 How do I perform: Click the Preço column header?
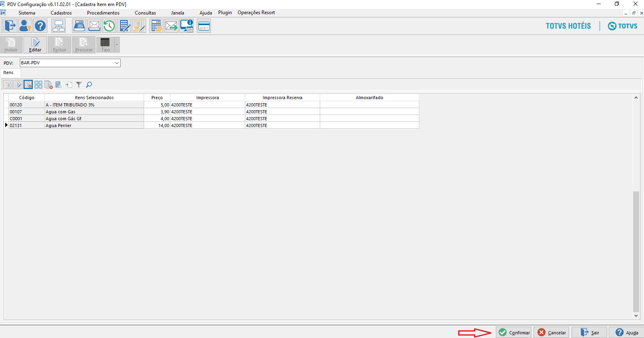[x=157, y=98]
